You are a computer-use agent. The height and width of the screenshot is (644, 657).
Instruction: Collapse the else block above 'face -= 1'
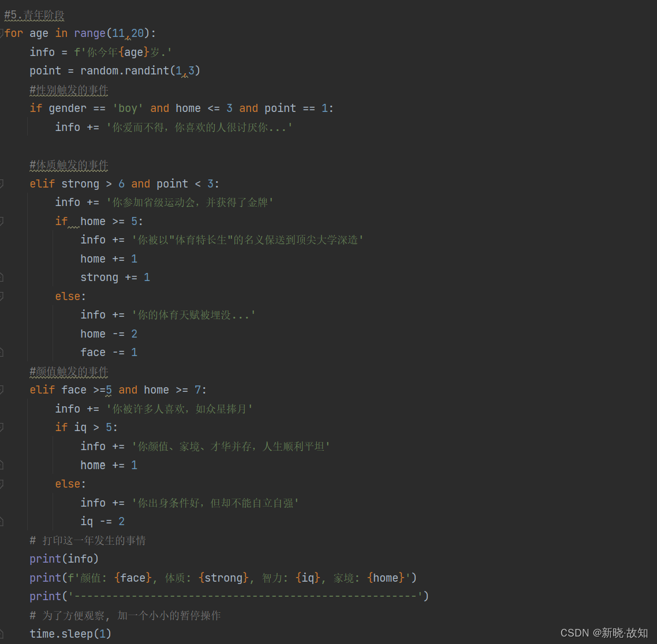tap(1, 296)
